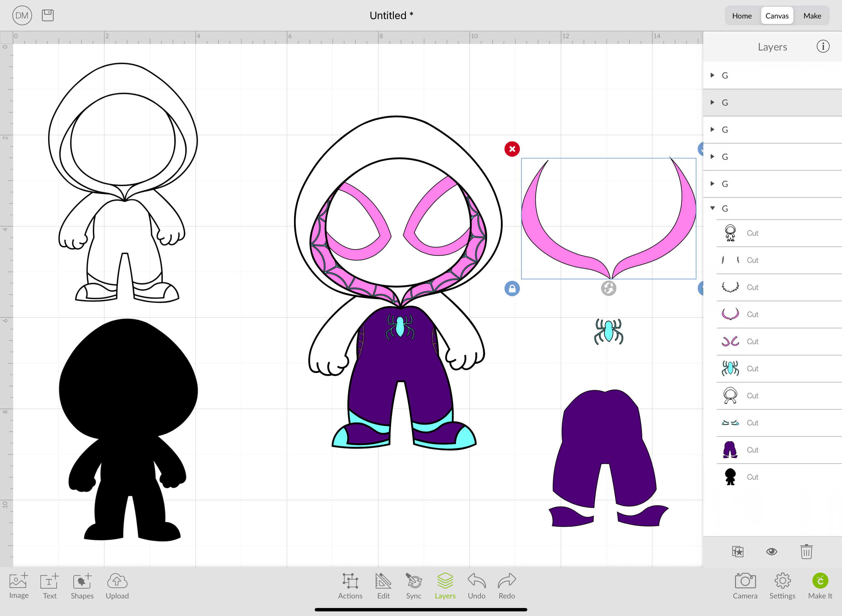Open the Layers info icon
842x616 pixels.
click(823, 46)
